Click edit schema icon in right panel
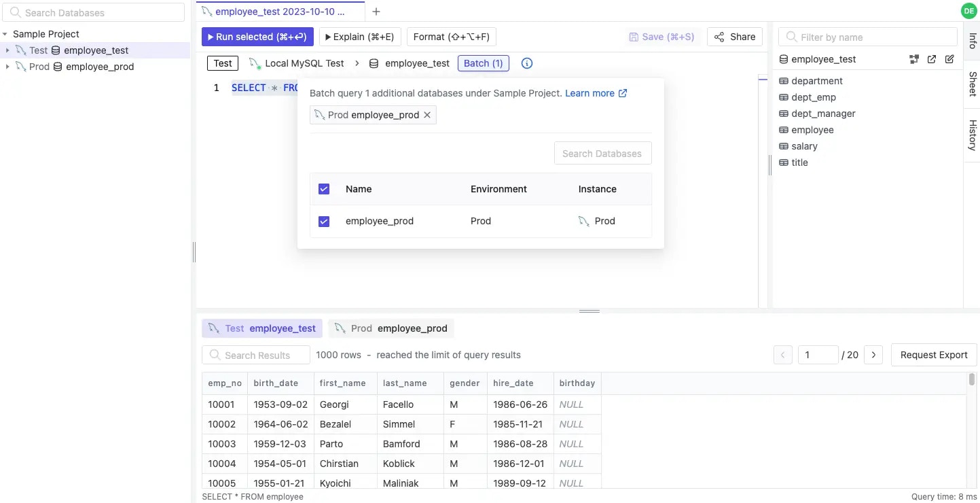 949,59
